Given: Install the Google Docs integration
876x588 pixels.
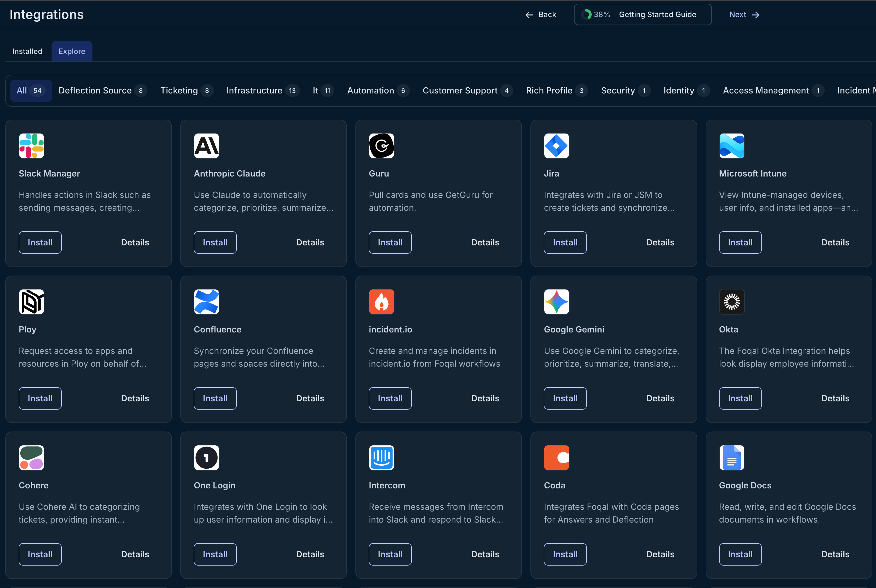Looking at the screenshot, I should (x=740, y=555).
